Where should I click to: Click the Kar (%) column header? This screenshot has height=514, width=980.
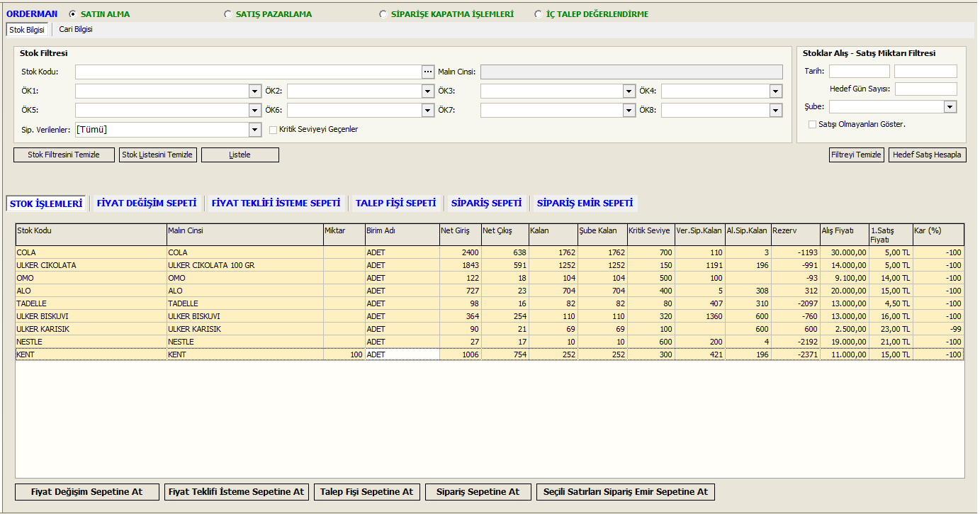coord(938,235)
